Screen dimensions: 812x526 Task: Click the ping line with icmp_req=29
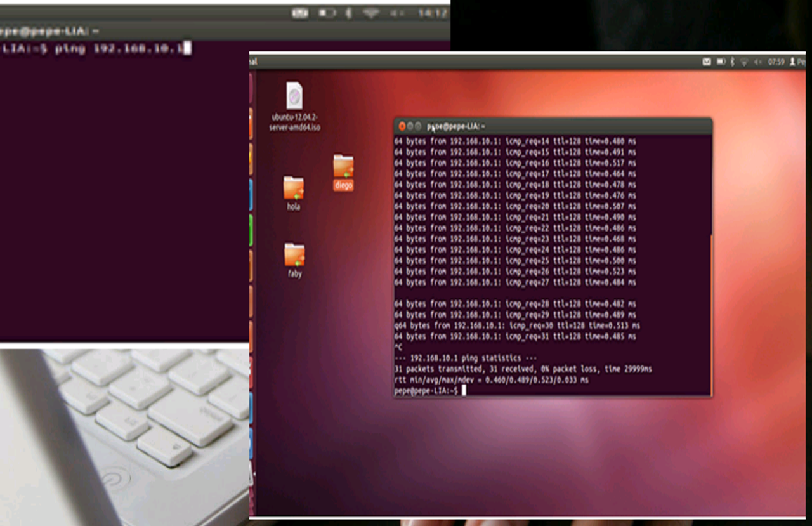click(x=515, y=315)
